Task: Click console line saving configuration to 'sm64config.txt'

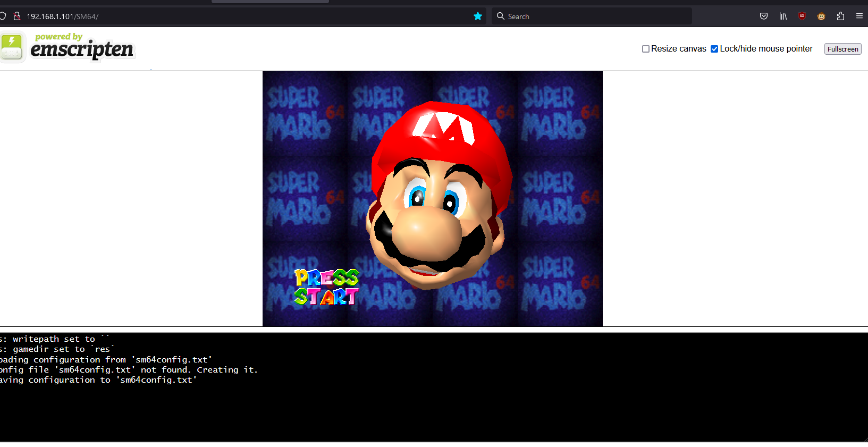Action: pyautogui.click(x=98, y=380)
